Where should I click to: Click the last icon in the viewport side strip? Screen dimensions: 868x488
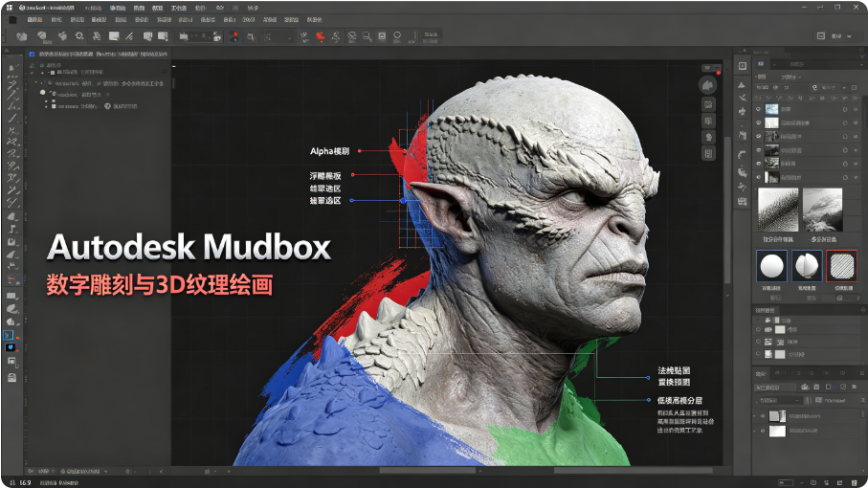click(708, 153)
